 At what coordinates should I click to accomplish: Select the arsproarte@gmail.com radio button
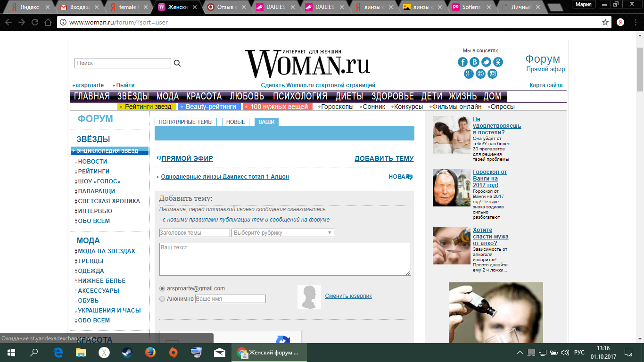coord(162,288)
